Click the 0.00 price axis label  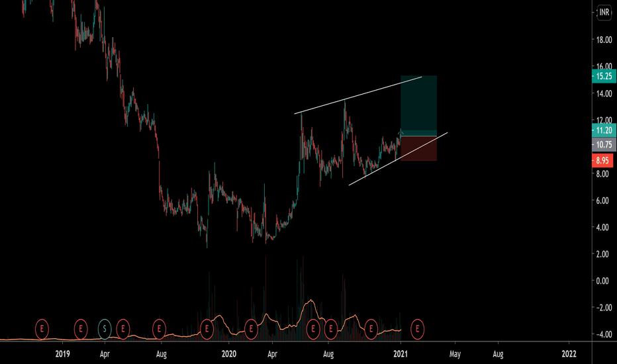click(x=602, y=281)
